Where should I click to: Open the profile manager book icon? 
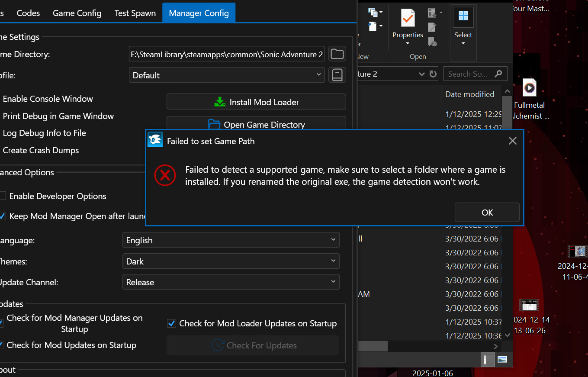[x=337, y=75]
